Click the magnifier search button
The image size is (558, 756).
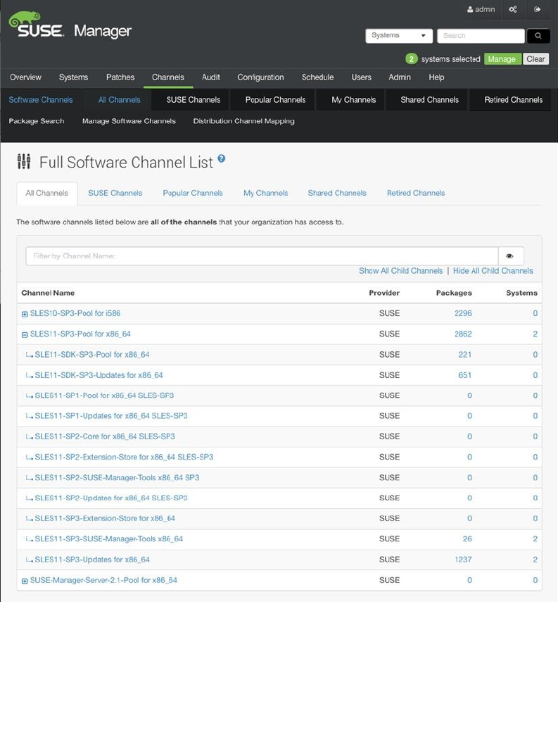click(538, 36)
